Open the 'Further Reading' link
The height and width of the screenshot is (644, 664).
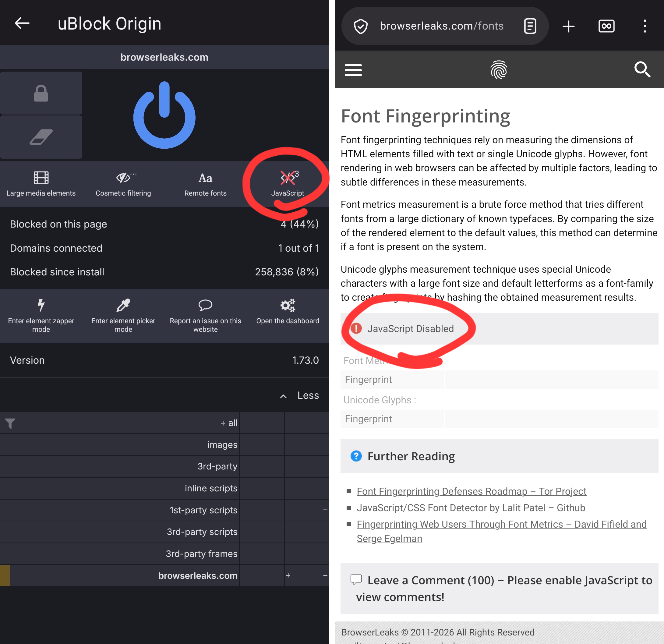coord(411,456)
